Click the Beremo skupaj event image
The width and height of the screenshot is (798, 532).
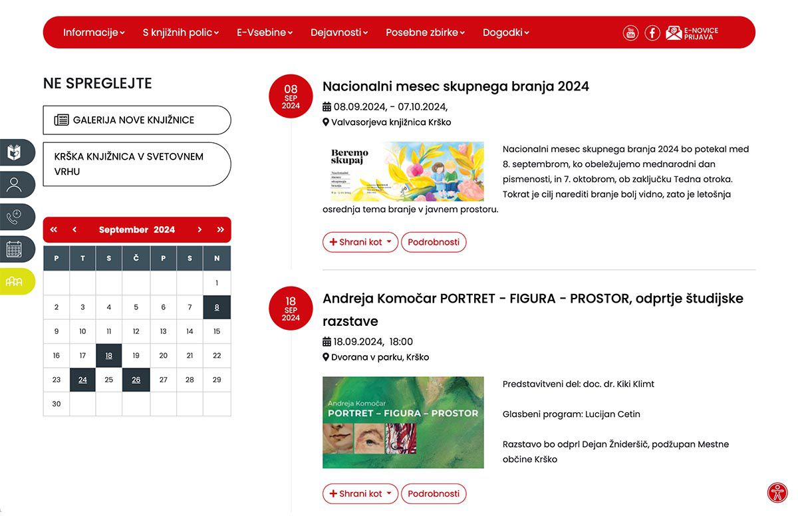click(403, 172)
